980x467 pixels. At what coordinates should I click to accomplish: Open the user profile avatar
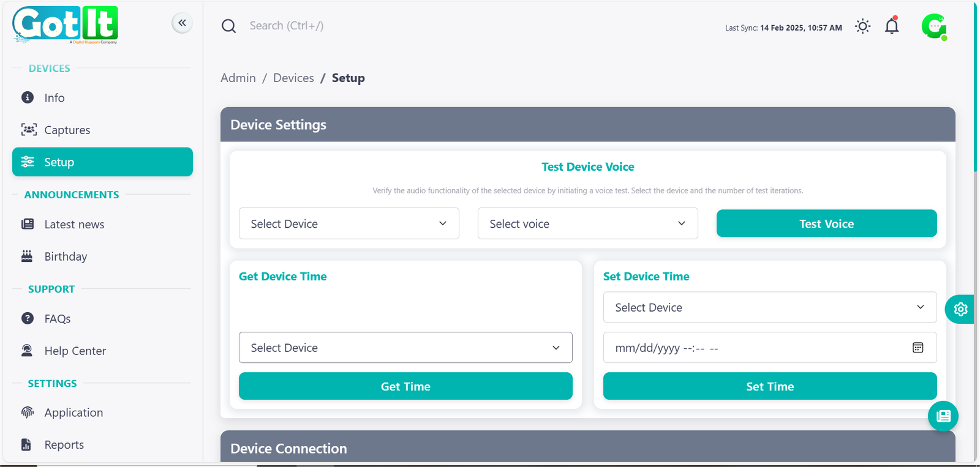click(x=933, y=27)
